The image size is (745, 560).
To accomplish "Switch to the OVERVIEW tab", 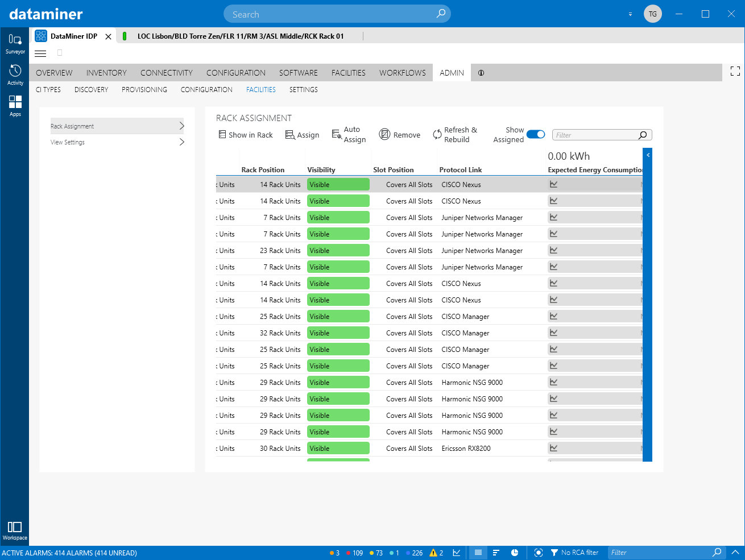I will pyautogui.click(x=54, y=73).
